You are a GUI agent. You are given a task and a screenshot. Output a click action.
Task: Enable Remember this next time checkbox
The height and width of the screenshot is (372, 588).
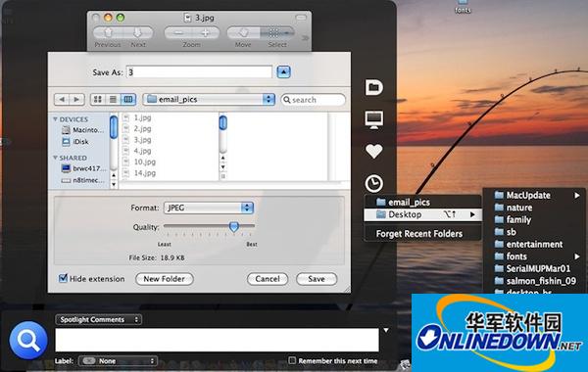(x=292, y=360)
